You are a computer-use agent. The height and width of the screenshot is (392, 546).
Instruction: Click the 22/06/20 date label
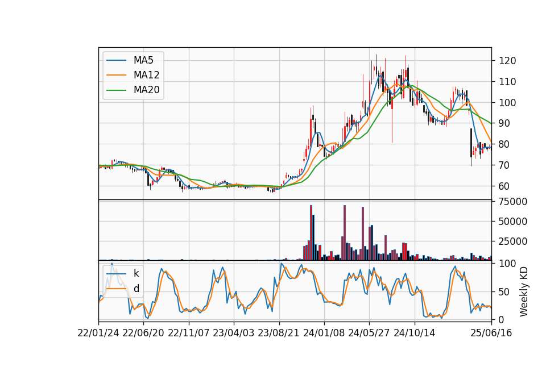[x=143, y=333]
